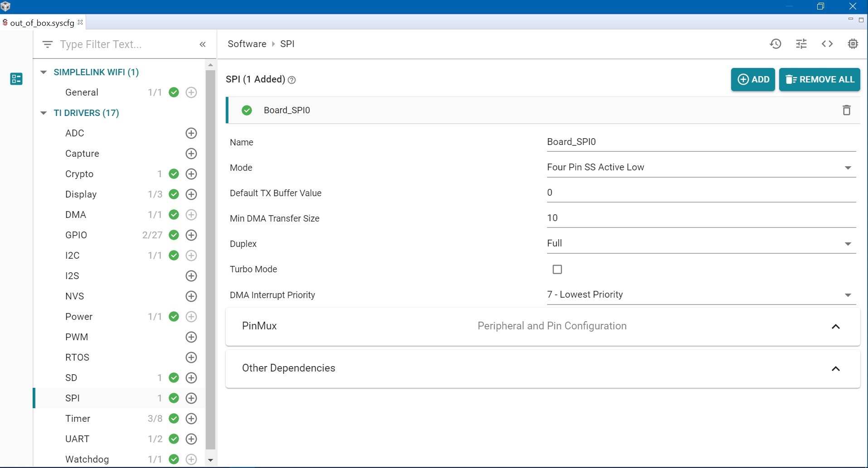Viewport: 868px width, 468px height.
Task: Select General module in sidebar
Action: (x=82, y=92)
